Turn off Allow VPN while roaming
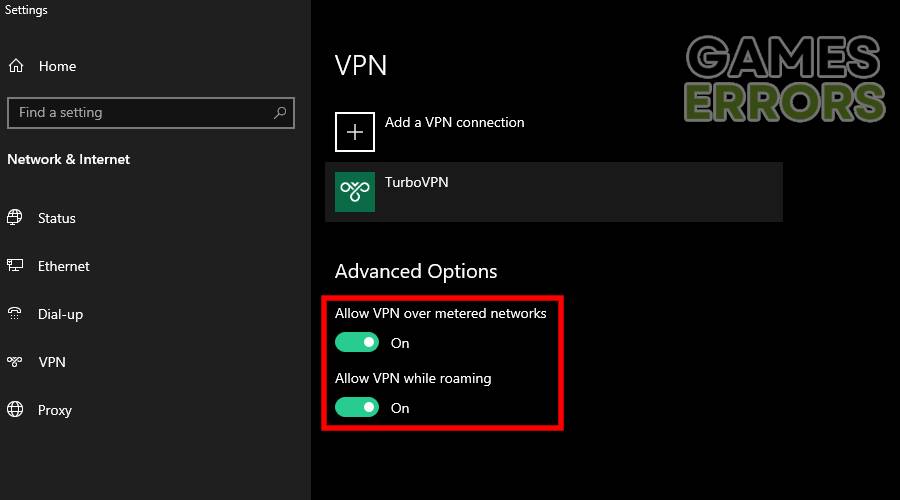 tap(357, 408)
